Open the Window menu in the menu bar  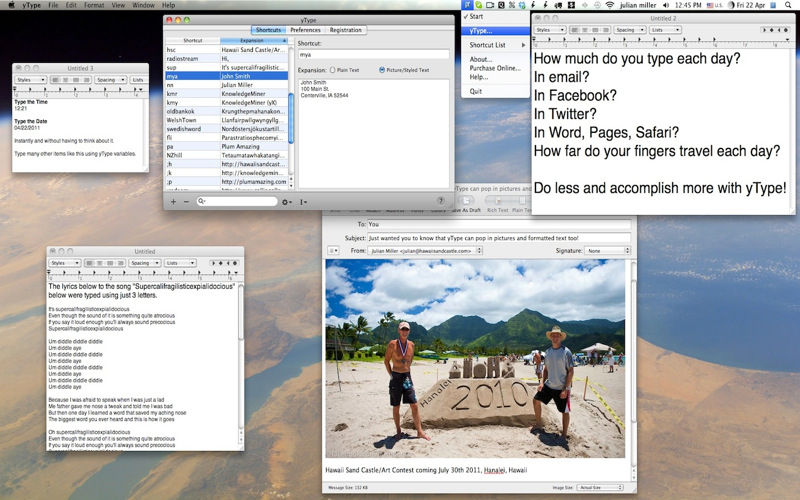[x=143, y=5]
